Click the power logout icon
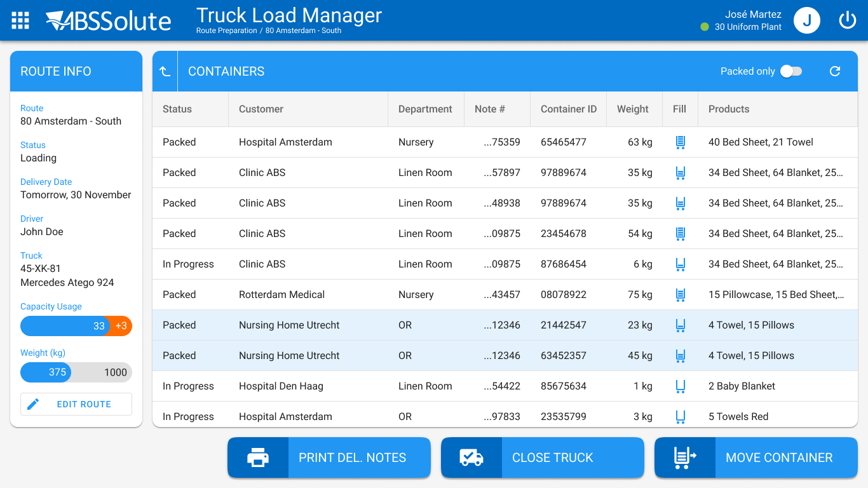Screen dimensions: 868x488 pos(848,20)
